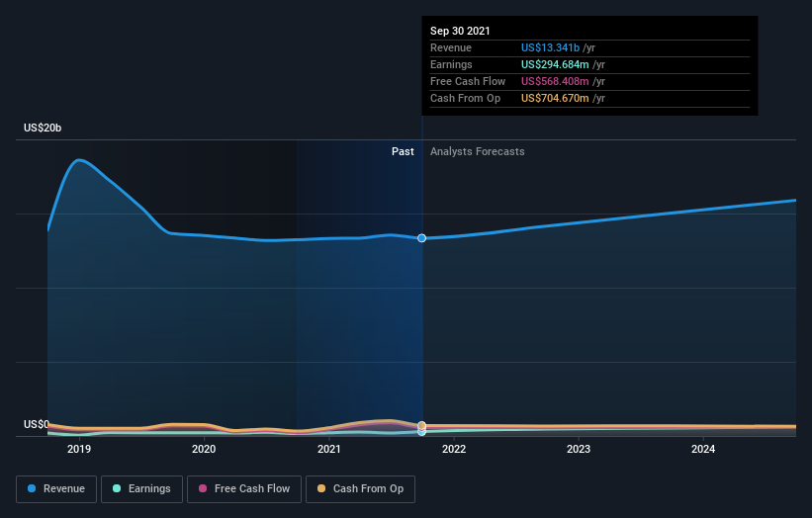Click the 2024 x-axis label
This screenshot has width=812, height=518.
tap(703, 449)
